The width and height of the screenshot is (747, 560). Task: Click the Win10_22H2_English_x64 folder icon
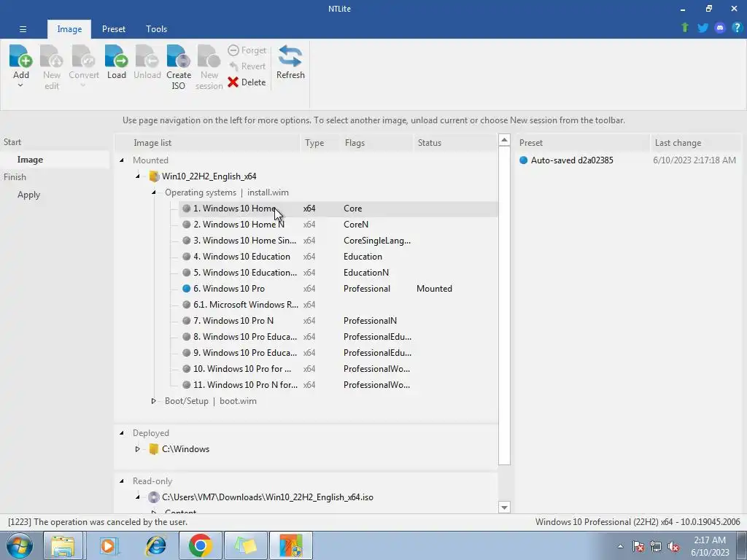click(154, 176)
